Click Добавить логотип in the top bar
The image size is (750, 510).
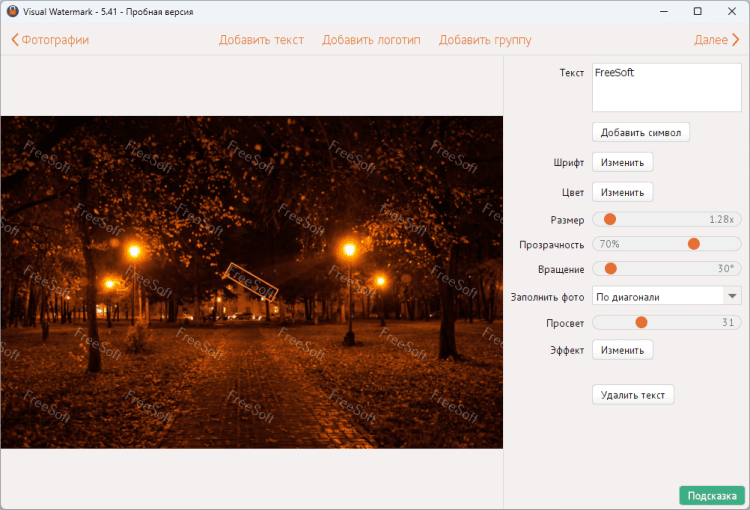pos(371,40)
